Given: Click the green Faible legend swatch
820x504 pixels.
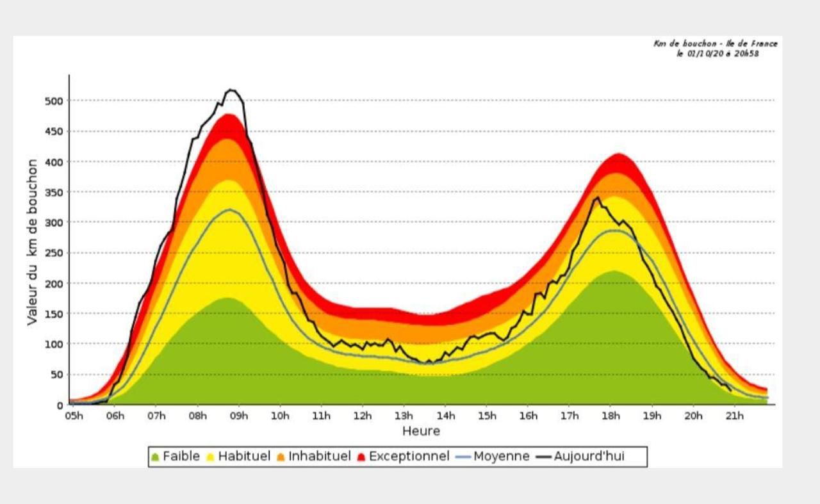Looking at the screenshot, I should (154, 457).
